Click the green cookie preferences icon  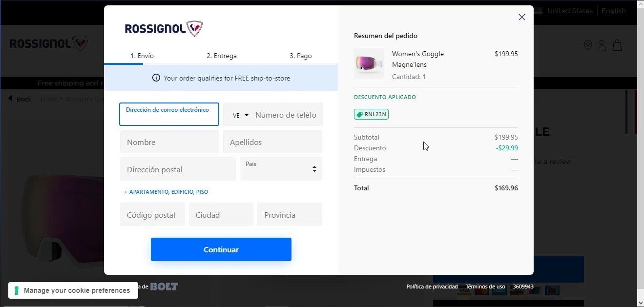point(17,290)
